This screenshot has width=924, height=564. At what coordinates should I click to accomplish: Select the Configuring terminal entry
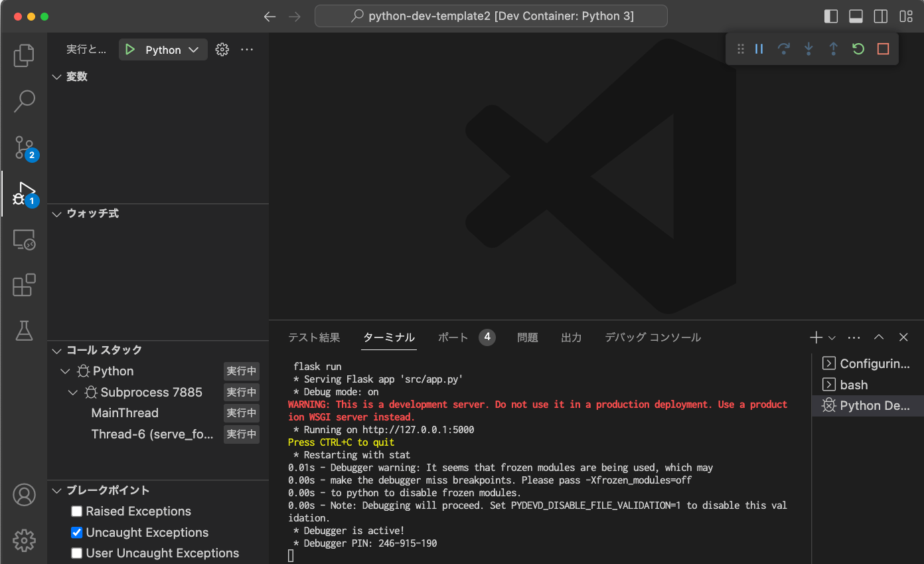[x=867, y=363]
